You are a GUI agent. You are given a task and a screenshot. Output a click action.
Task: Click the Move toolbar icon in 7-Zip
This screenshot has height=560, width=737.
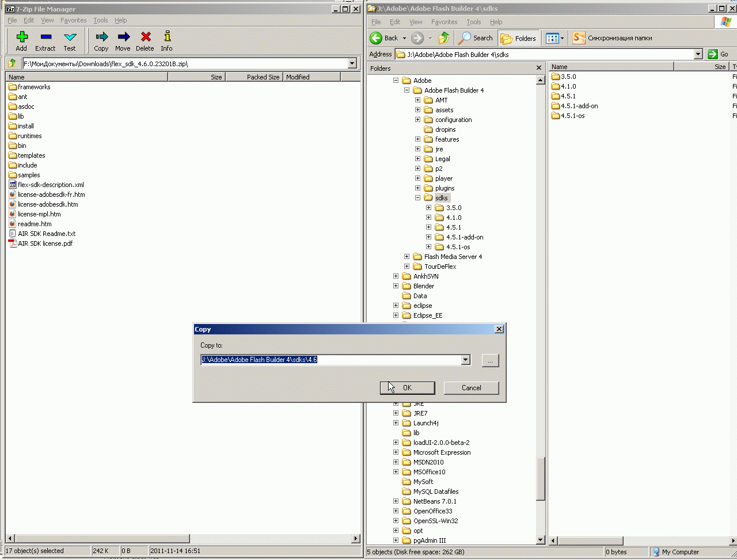[123, 41]
